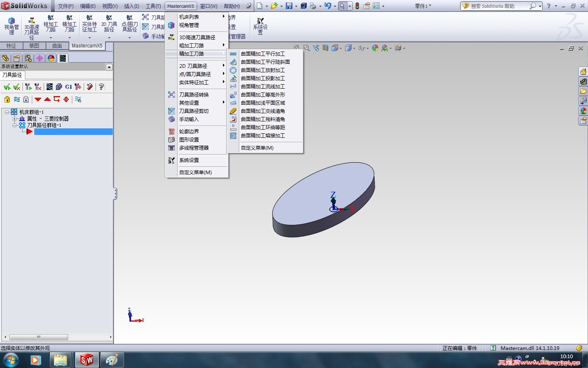Click the G1 post-process icon
Viewport: 588px width, 368px height.
click(68, 87)
